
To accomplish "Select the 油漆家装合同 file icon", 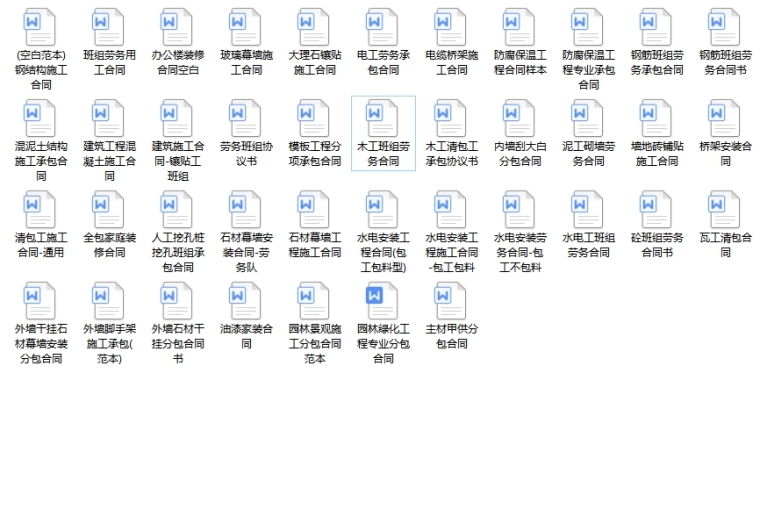I will (245, 301).
